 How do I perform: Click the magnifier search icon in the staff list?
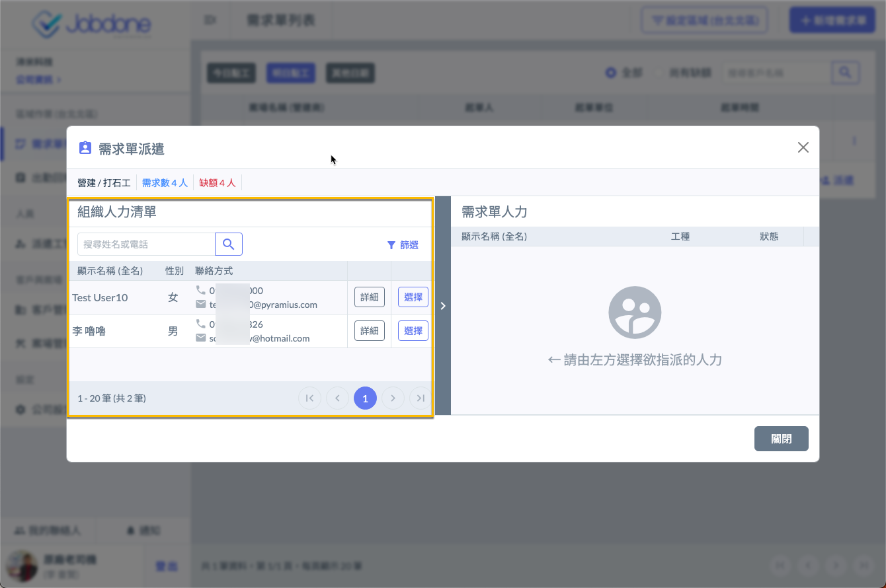229,244
